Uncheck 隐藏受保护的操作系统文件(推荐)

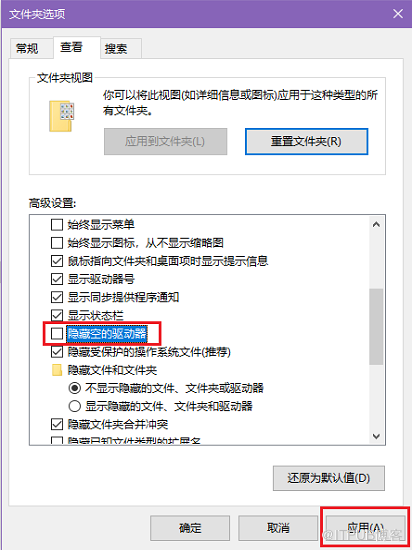[57, 352]
